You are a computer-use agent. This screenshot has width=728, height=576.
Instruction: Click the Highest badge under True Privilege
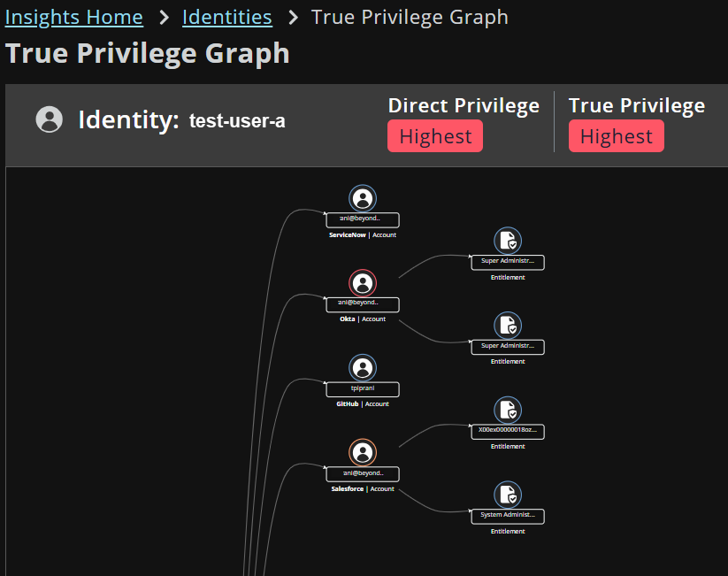[x=616, y=135]
